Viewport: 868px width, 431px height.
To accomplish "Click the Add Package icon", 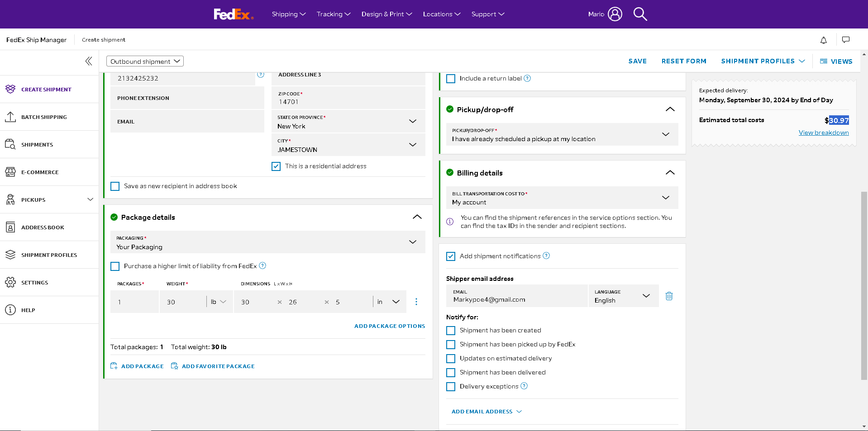I will point(114,366).
